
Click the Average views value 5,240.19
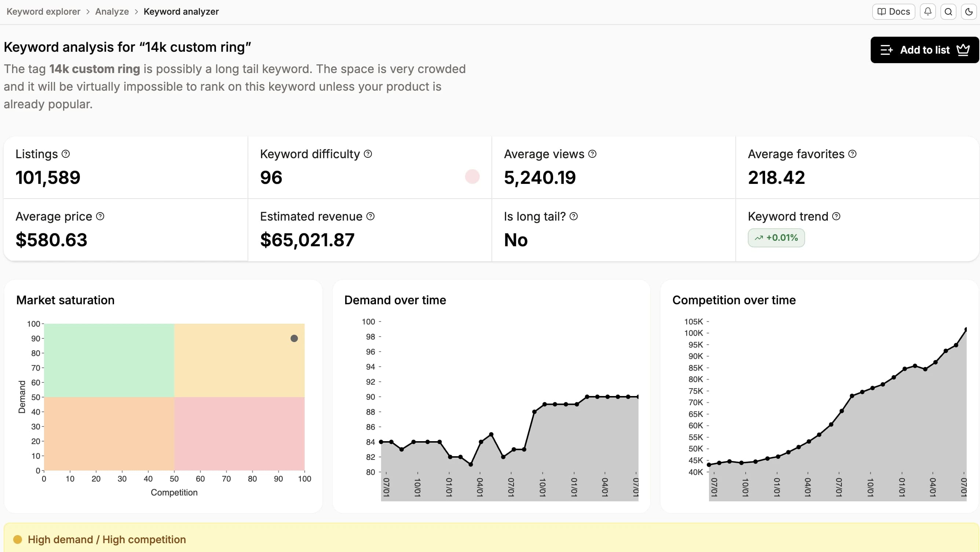click(x=540, y=177)
